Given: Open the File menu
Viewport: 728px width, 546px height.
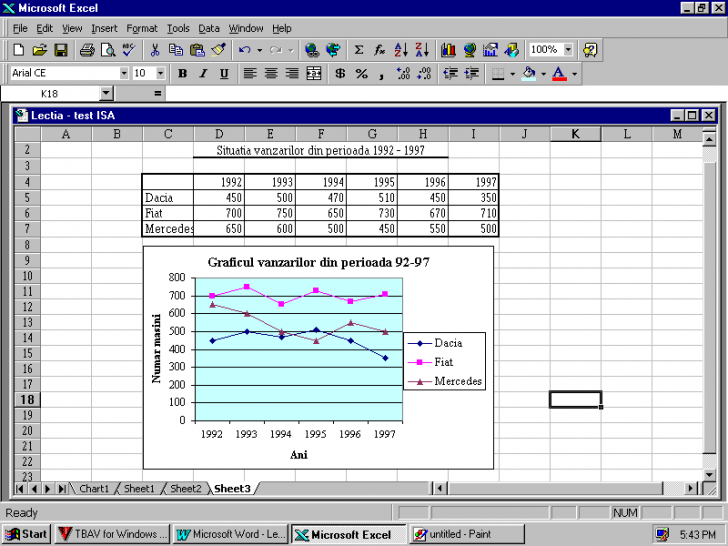Looking at the screenshot, I should coord(20,29).
